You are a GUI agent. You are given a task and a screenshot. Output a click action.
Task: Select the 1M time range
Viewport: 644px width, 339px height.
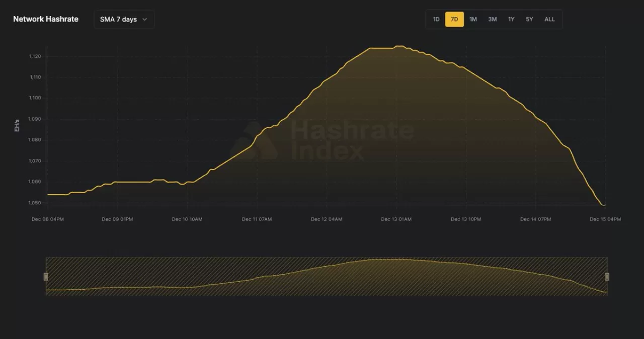[x=473, y=19]
